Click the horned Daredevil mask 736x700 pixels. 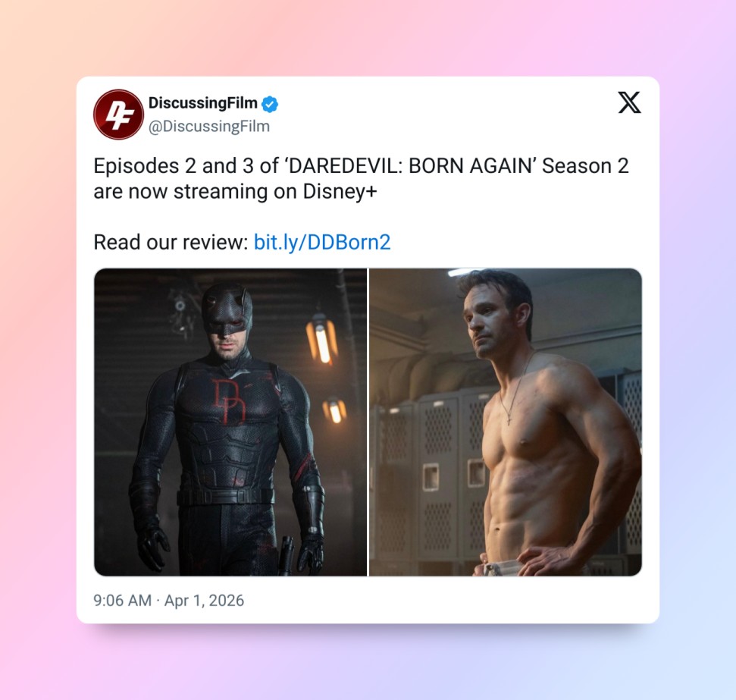[227, 309]
